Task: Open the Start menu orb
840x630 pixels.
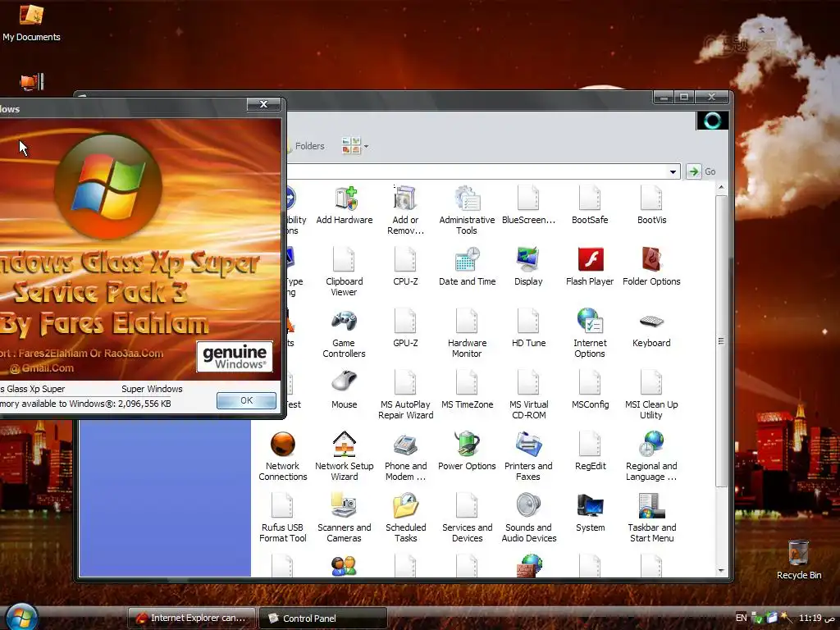Action: [21, 616]
